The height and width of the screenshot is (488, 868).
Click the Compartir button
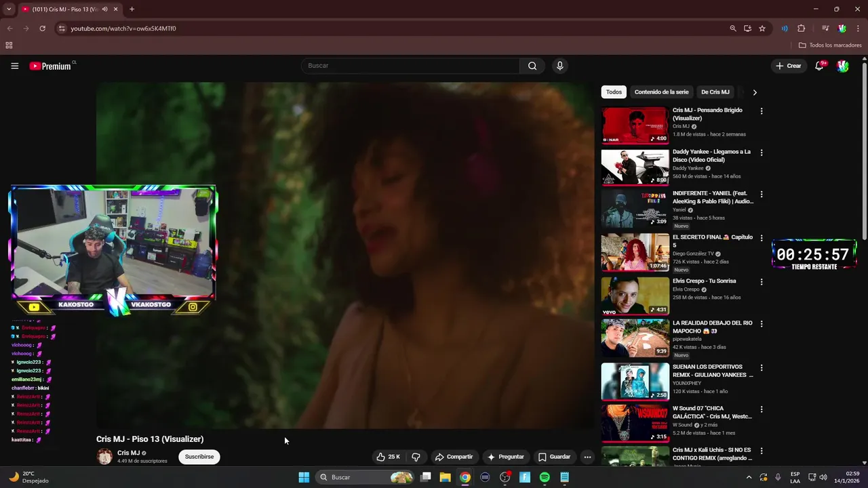(454, 457)
